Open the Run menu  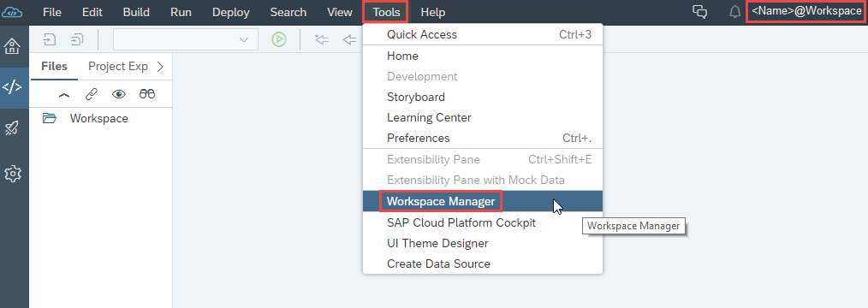coord(181,12)
